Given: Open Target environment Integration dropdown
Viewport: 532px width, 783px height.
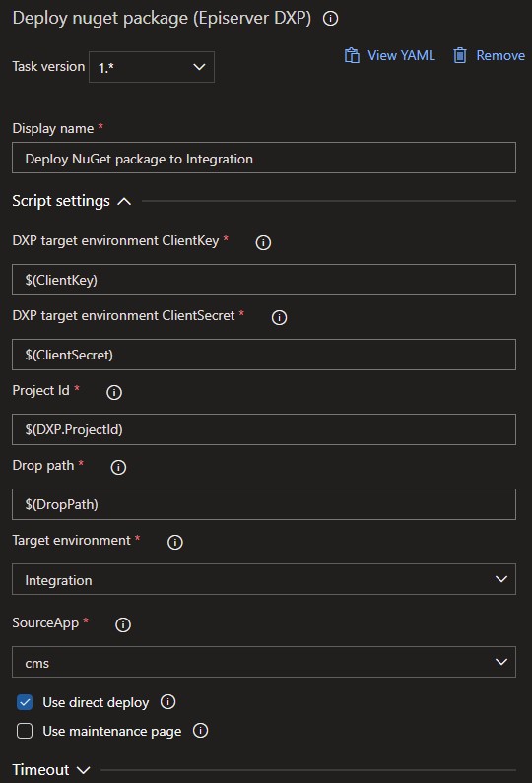Looking at the screenshot, I should pos(264,579).
